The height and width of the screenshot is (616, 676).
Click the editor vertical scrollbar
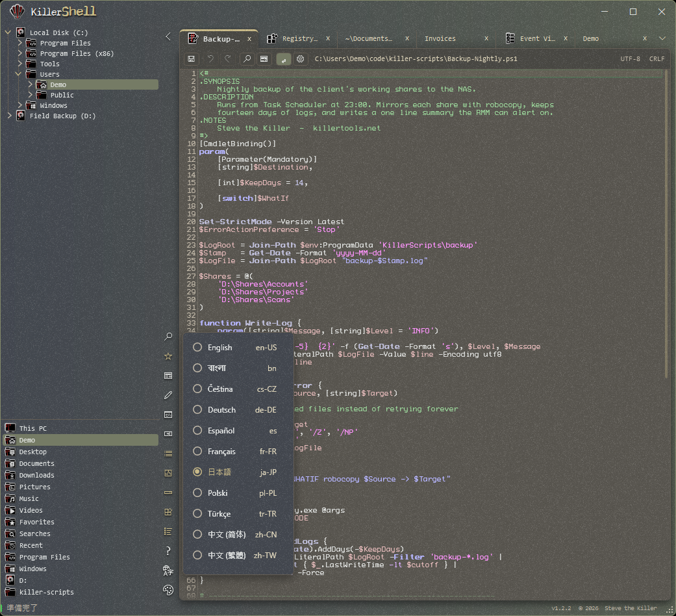pos(667,224)
